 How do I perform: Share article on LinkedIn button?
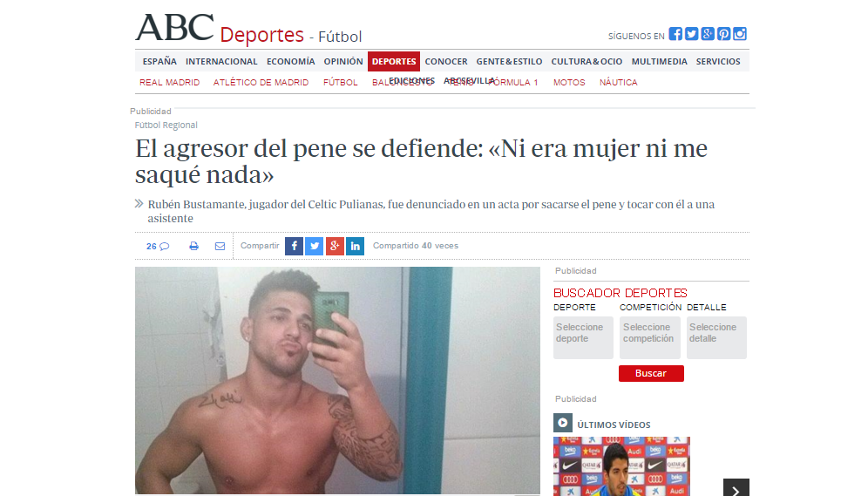[x=356, y=246]
